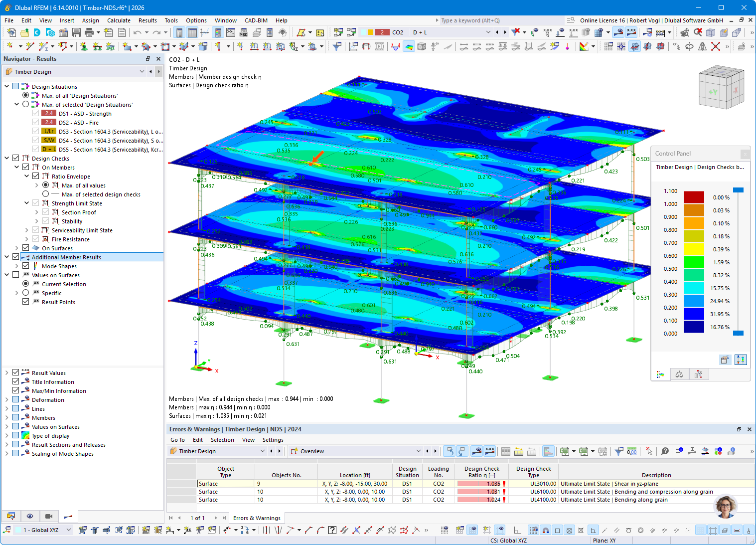The image size is (756, 545).
Task: Open the Results menu
Action: (148, 20)
